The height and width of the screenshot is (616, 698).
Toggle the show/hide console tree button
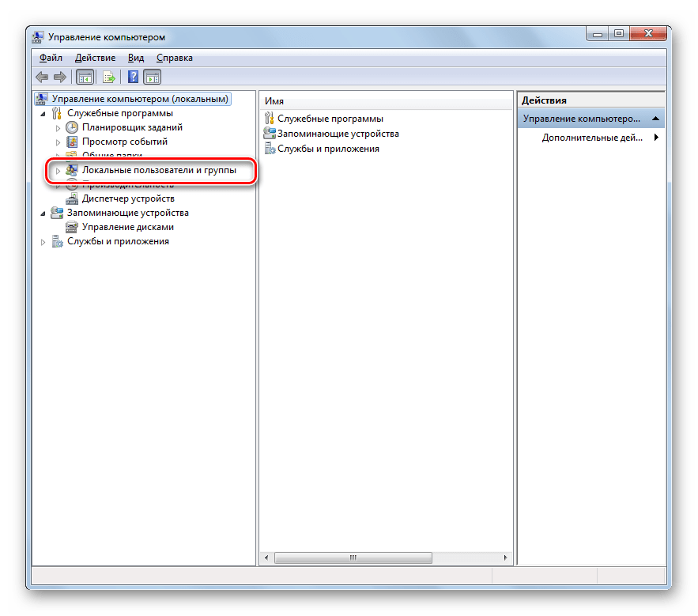click(85, 77)
